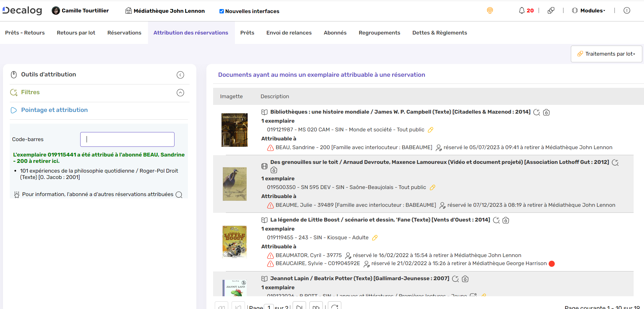
Task: Click inside the Code-barres input field
Action: (127, 139)
